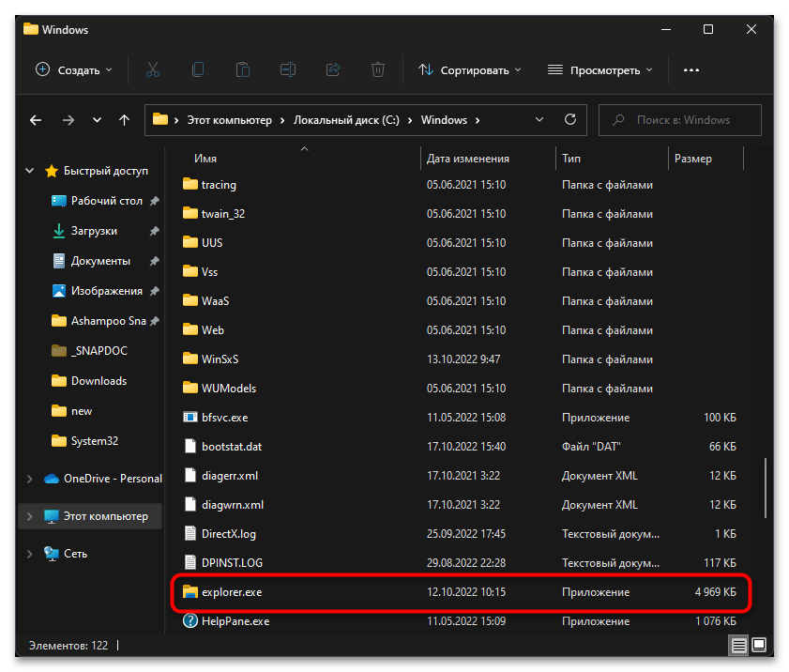Screen dimensions: 789x672
Task: Select the DirectX.log file icon
Action: [190, 534]
